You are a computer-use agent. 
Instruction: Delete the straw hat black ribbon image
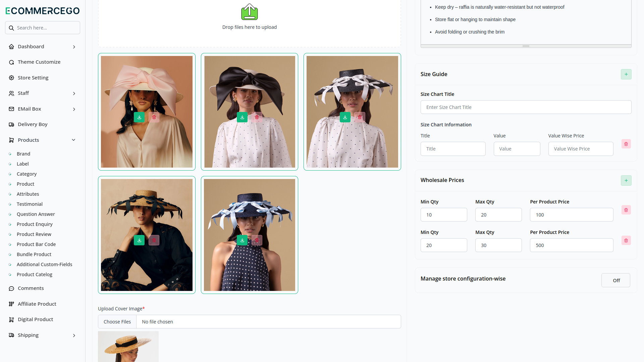(x=154, y=240)
